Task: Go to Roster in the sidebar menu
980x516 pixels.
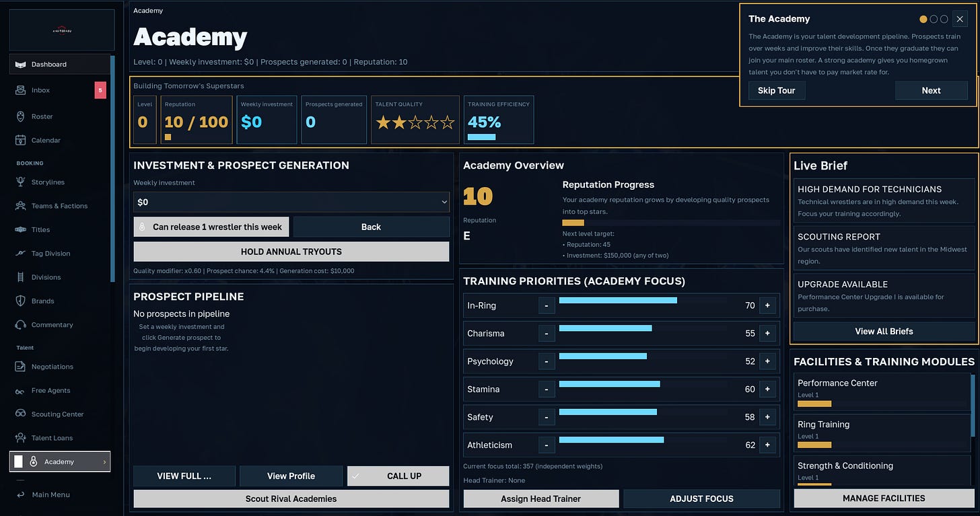Action: coord(42,116)
